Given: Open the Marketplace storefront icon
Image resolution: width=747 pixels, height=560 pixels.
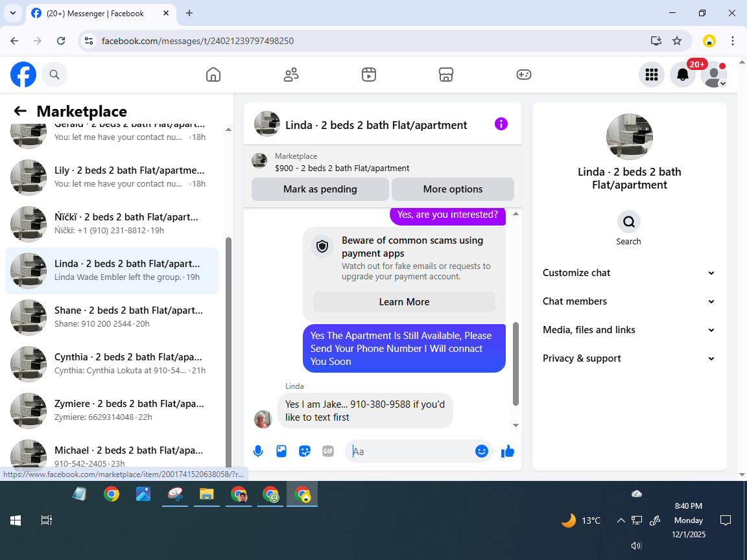Looking at the screenshot, I should [x=446, y=75].
